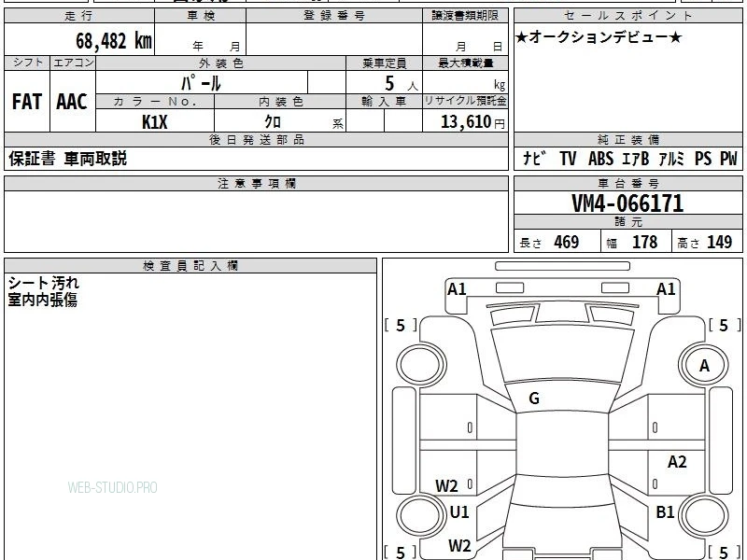The image size is (747, 560).
Task: Click the 車台番号 header
Action: pos(628,183)
